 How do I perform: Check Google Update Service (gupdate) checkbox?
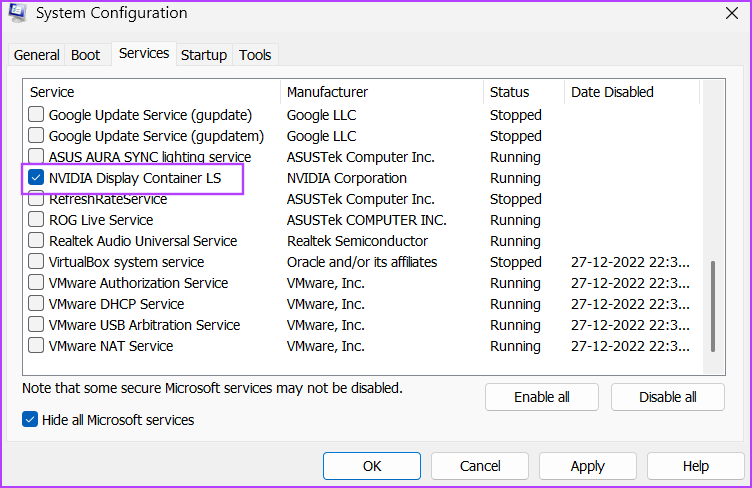point(36,115)
